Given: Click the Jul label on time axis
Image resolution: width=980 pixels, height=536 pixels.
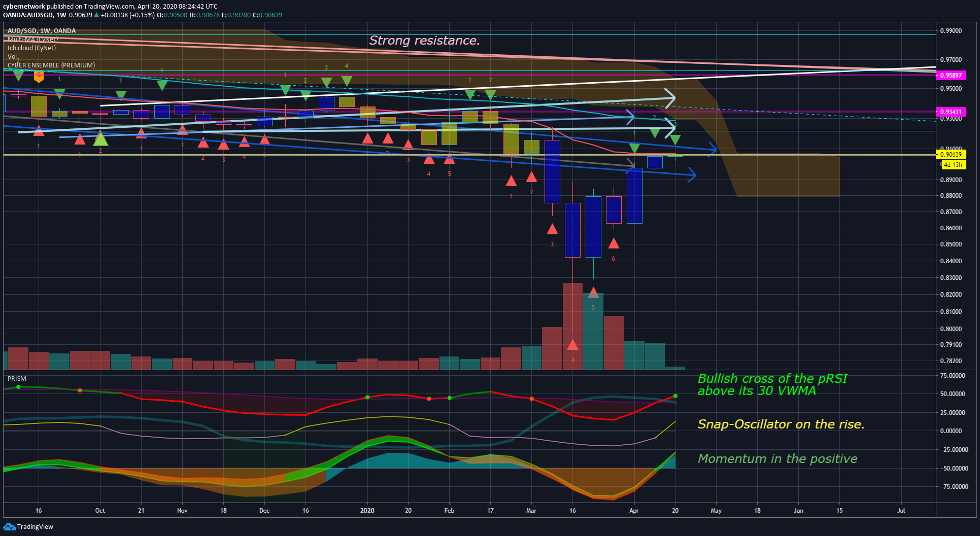Looking at the screenshot, I should pos(901,511).
